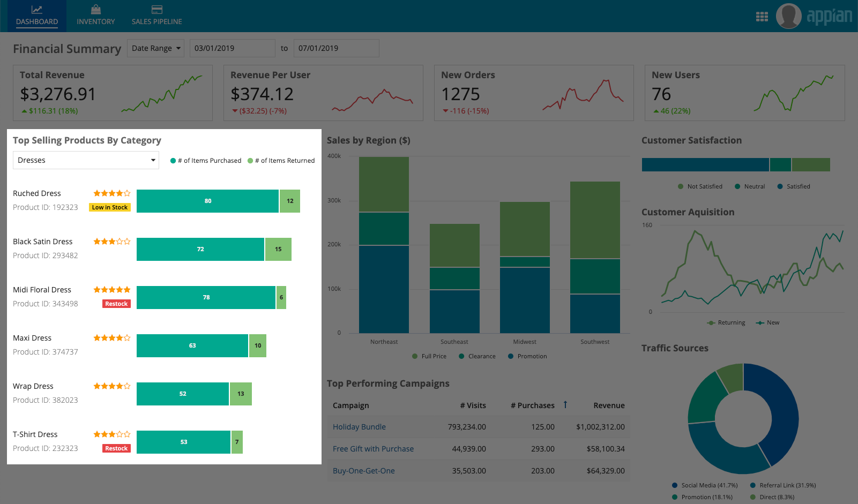Switch to the Dashboard tab label
Image resolution: width=858 pixels, height=504 pixels.
click(37, 22)
